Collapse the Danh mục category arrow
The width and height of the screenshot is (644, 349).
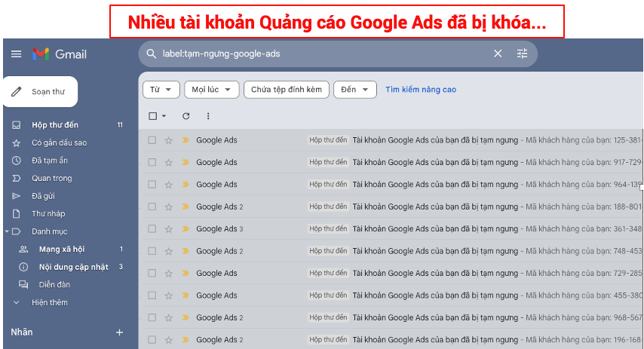pyautogui.click(x=7, y=231)
